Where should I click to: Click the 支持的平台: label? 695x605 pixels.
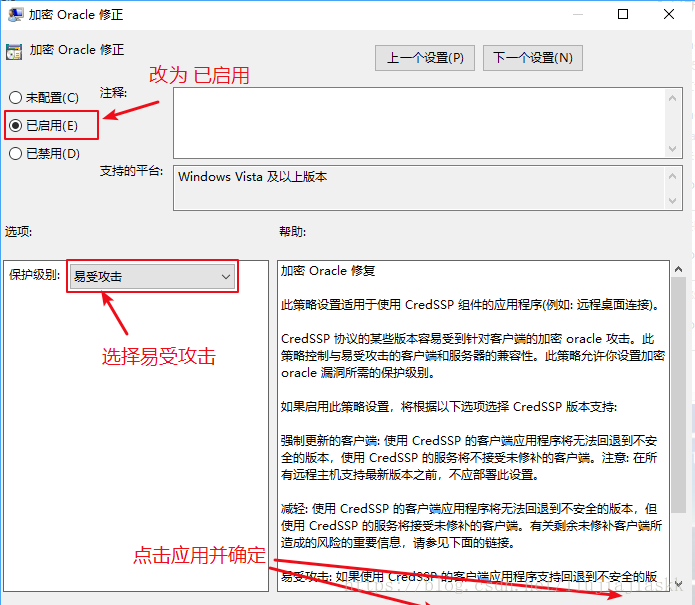(131, 171)
